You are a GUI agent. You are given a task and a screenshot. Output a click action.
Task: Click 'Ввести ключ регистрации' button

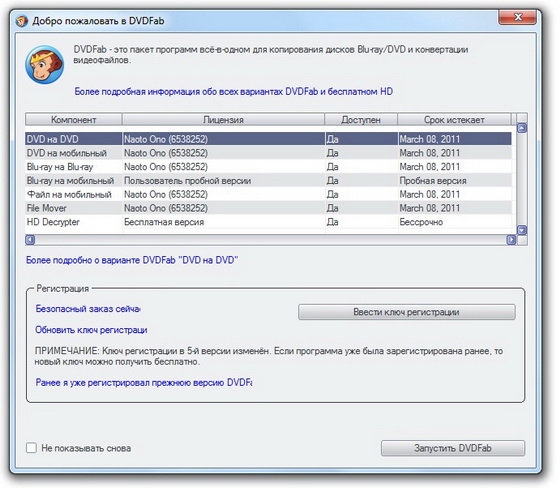406,312
